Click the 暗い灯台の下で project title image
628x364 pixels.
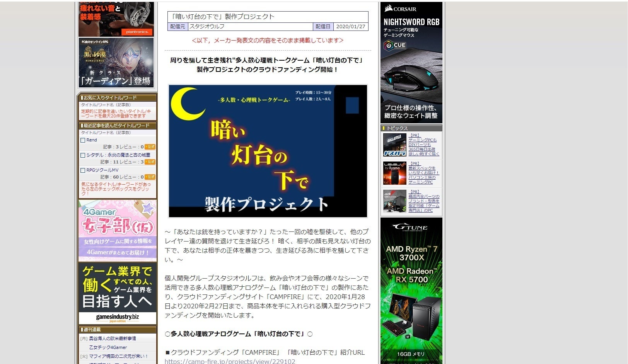coord(268,151)
